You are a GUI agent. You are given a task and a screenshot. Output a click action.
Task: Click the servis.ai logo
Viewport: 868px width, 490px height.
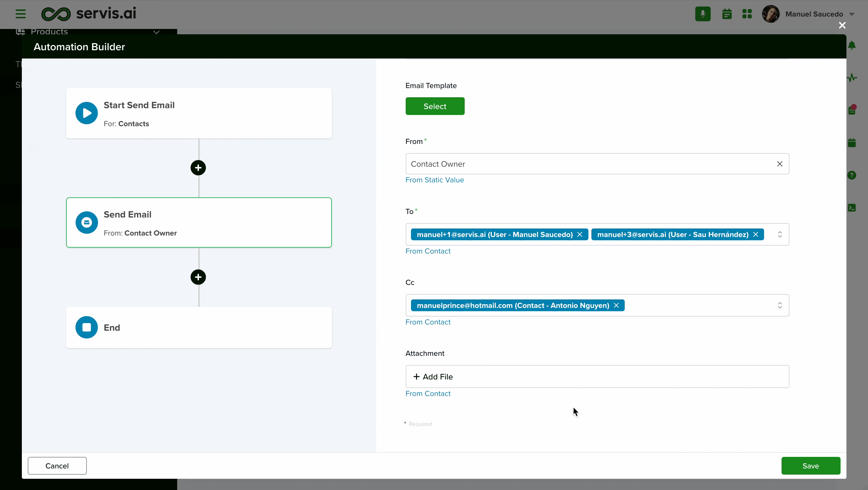(89, 14)
